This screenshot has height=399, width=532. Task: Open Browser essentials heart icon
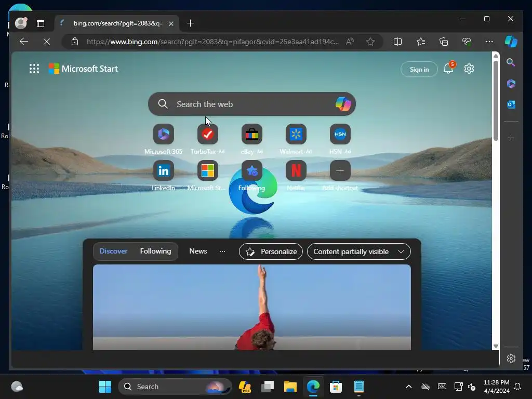pyautogui.click(x=467, y=42)
